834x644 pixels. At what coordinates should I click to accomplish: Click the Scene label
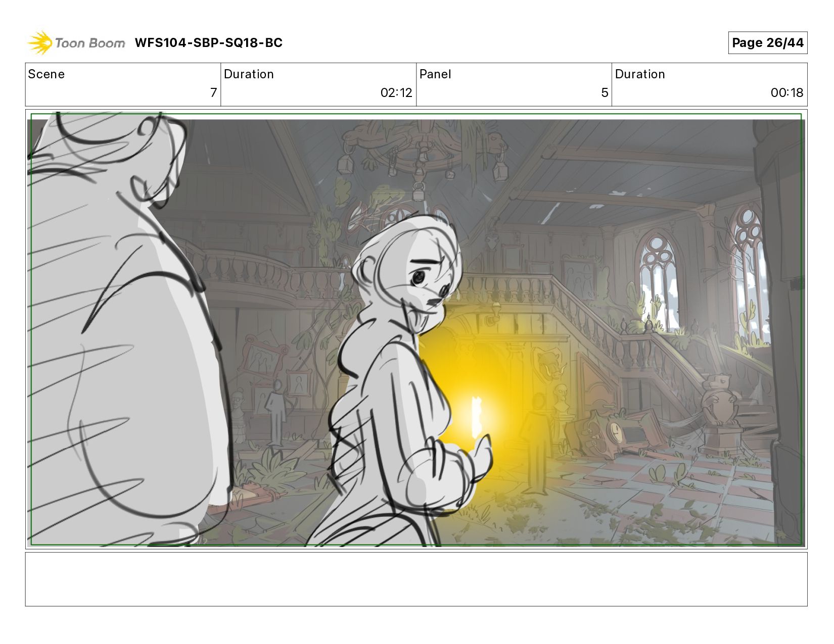tap(47, 74)
